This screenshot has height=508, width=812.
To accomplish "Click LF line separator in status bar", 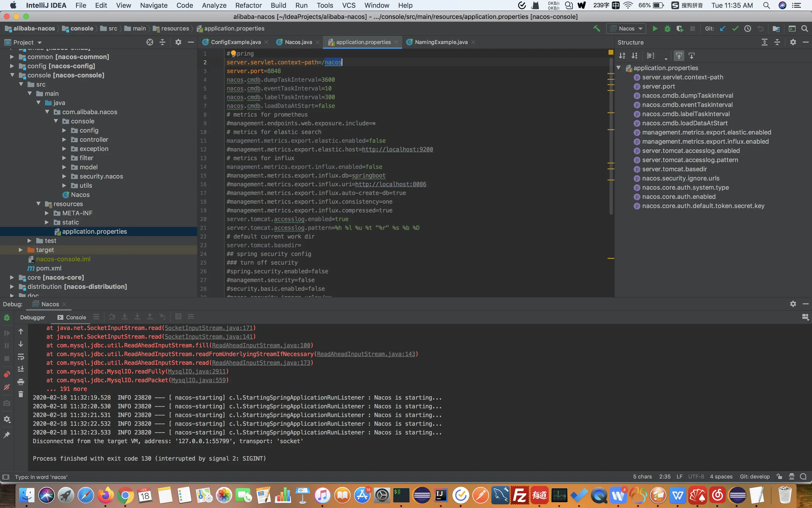I will pyautogui.click(x=679, y=476).
